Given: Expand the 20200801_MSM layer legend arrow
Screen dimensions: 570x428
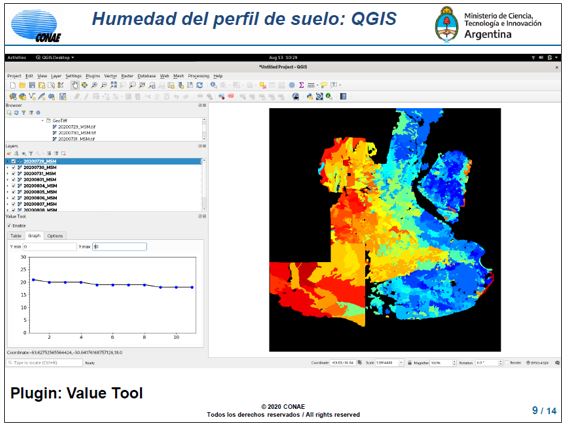Looking at the screenshot, I should pos(8,180).
